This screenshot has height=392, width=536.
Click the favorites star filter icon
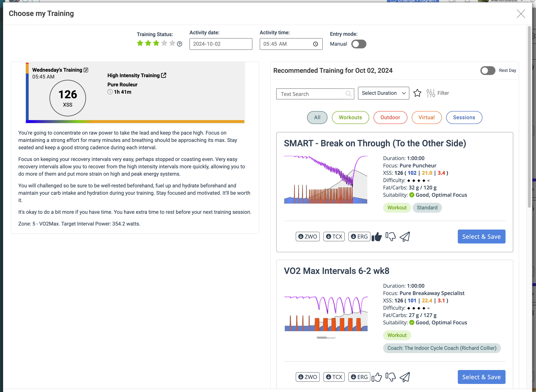(417, 93)
